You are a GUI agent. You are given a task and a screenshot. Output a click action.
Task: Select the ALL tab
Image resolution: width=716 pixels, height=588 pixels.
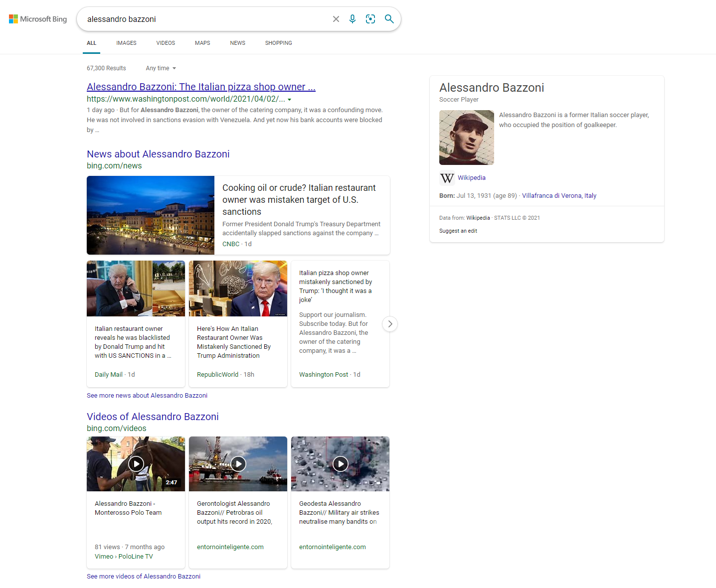[x=92, y=43]
